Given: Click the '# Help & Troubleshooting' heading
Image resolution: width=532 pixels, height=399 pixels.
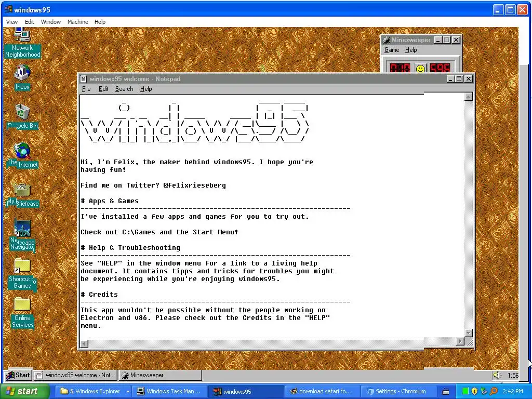Looking at the screenshot, I should click(130, 248).
